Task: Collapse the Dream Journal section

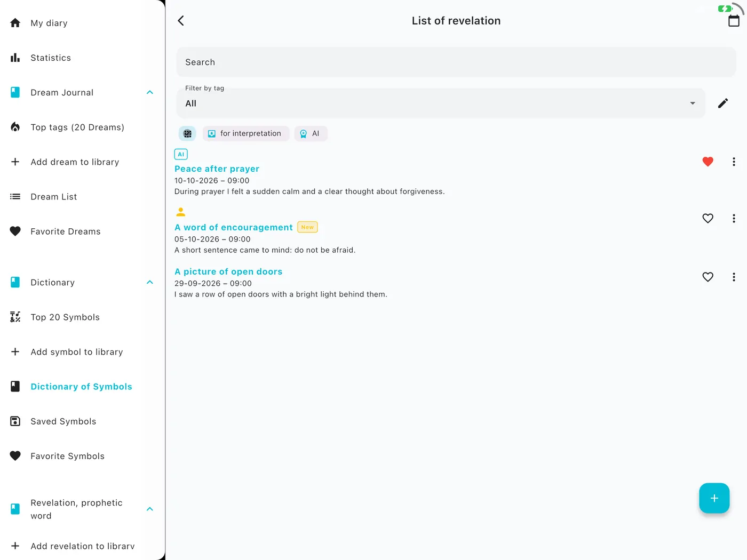Action: coord(150,92)
